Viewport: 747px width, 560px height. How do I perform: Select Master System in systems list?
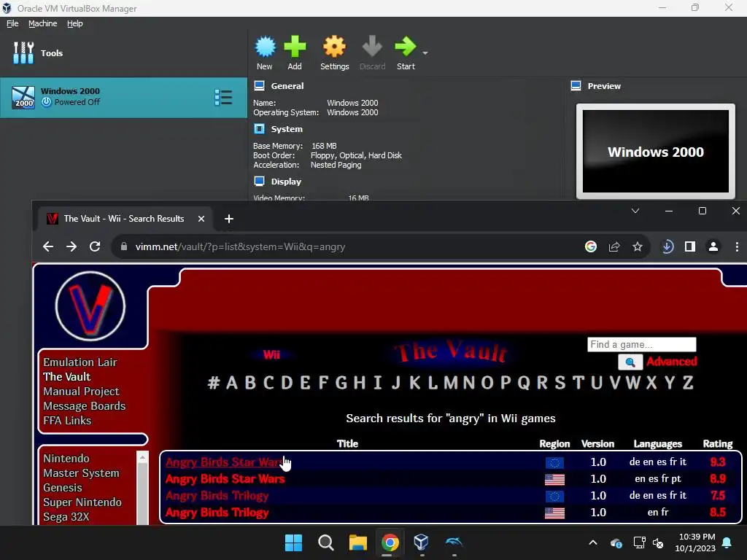point(81,472)
